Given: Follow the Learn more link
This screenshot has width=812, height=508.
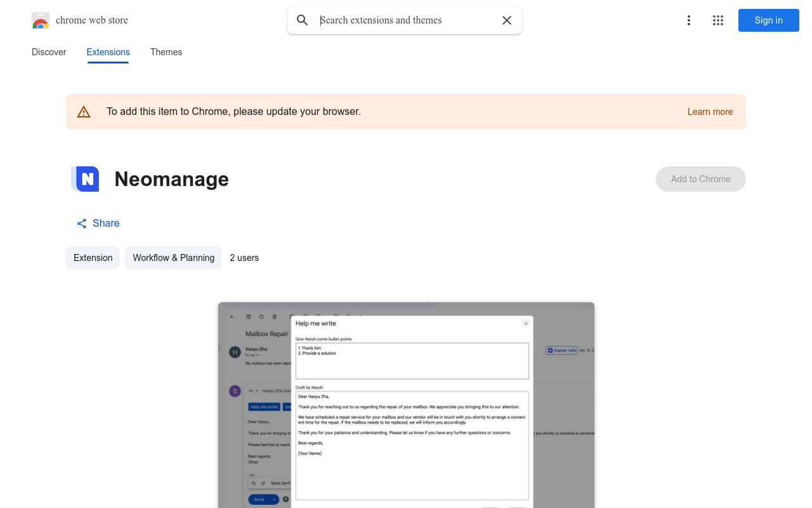Looking at the screenshot, I should (x=710, y=112).
